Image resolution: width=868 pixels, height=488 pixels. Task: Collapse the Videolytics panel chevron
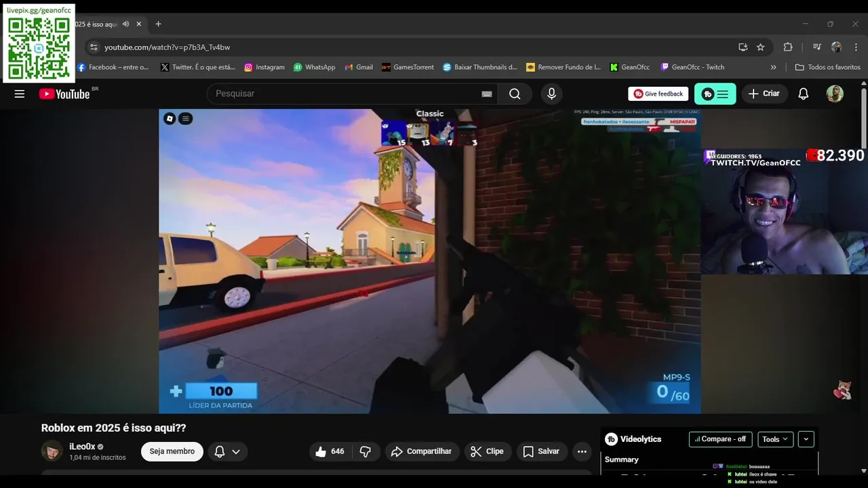(x=806, y=439)
